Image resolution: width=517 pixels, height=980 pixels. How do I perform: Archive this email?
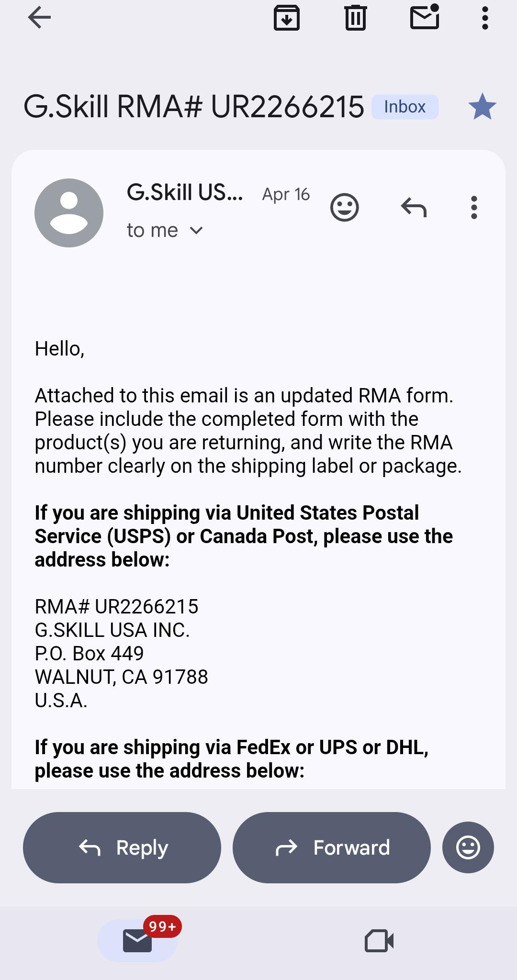point(286,18)
